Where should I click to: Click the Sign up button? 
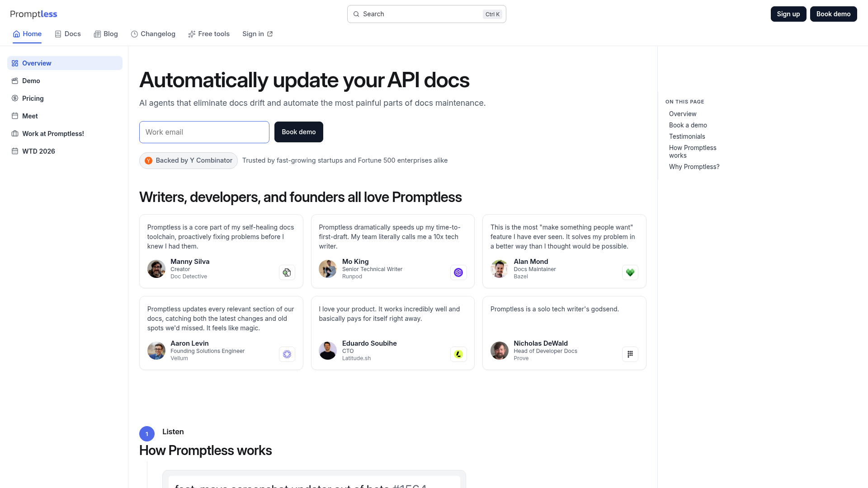pyautogui.click(x=788, y=14)
